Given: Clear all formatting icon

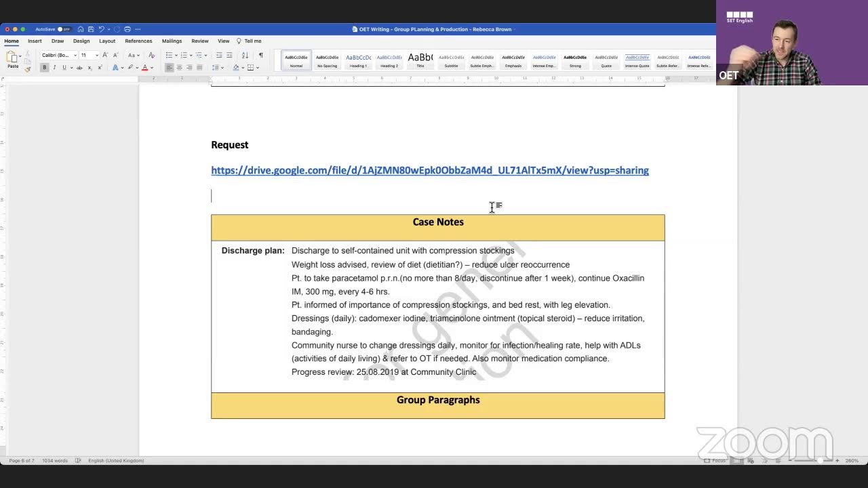Looking at the screenshot, I should tap(151, 55).
